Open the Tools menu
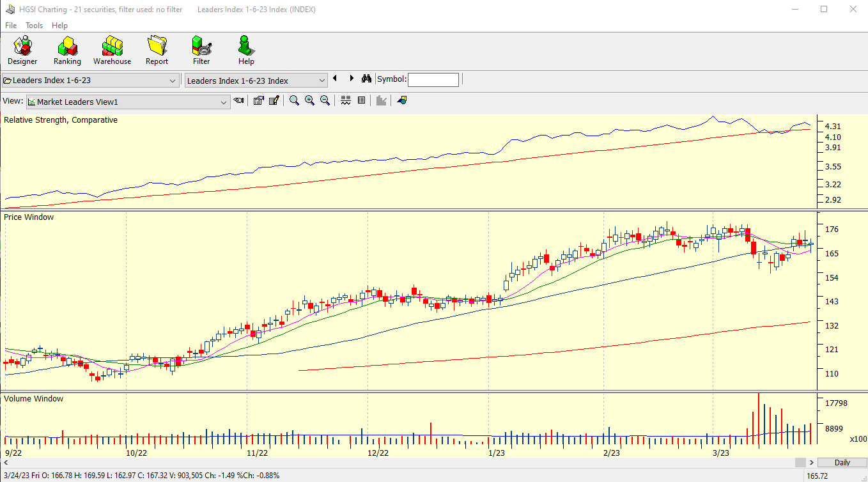The height and width of the screenshot is (482, 868). click(35, 26)
